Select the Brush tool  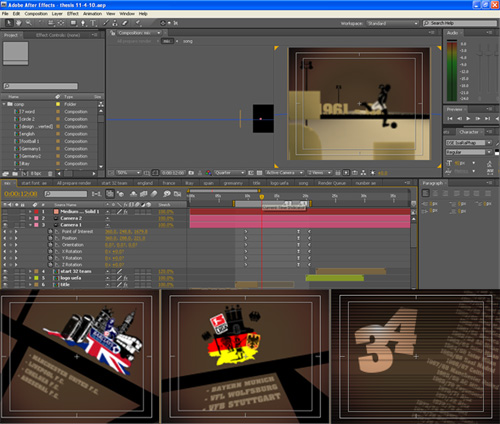point(106,23)
